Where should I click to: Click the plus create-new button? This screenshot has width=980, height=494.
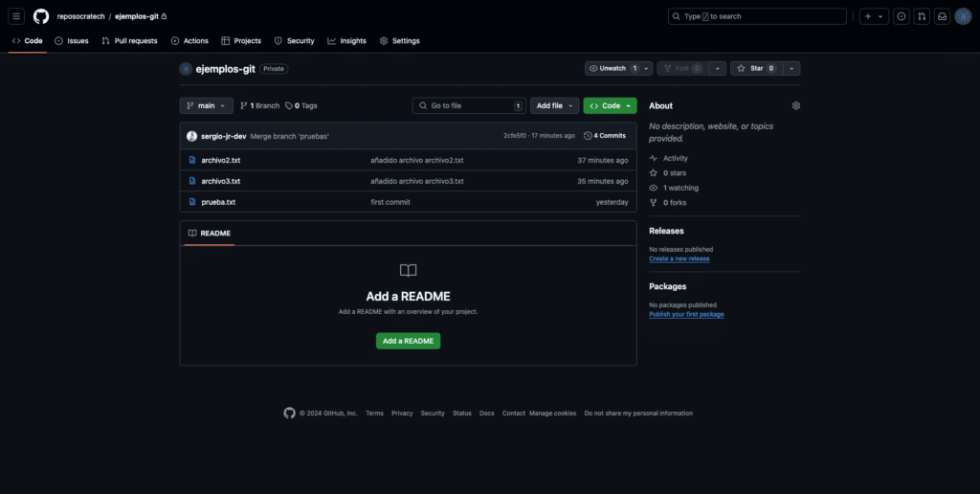coord(867,16)
